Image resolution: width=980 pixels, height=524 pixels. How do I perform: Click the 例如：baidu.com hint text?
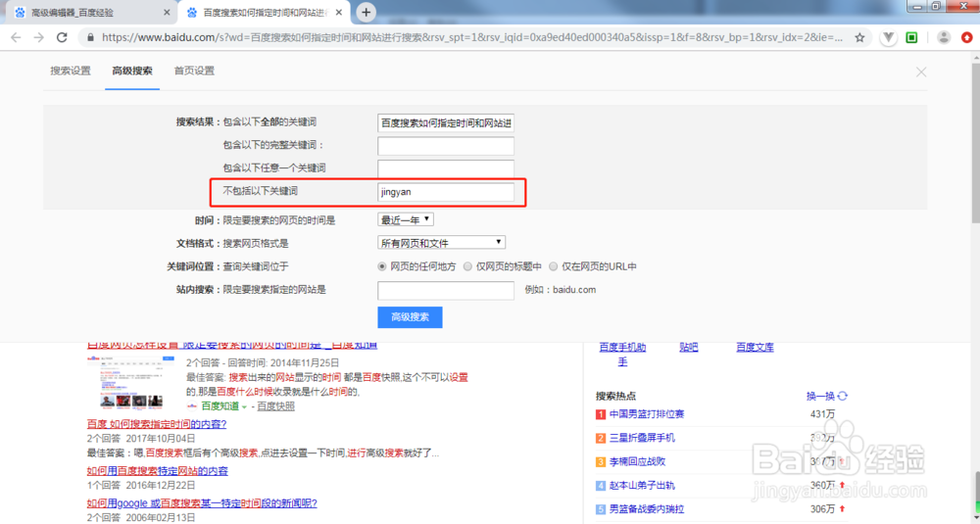pos(561,290)
